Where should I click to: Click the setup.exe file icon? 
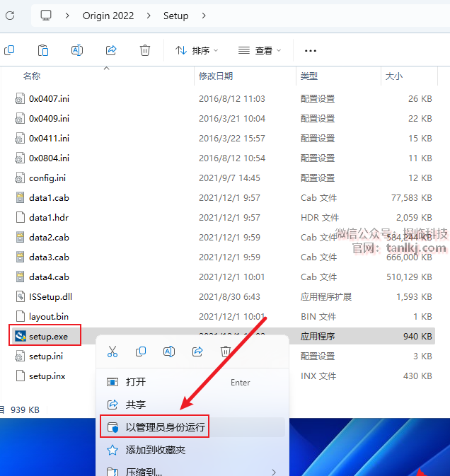pos(21,337)
